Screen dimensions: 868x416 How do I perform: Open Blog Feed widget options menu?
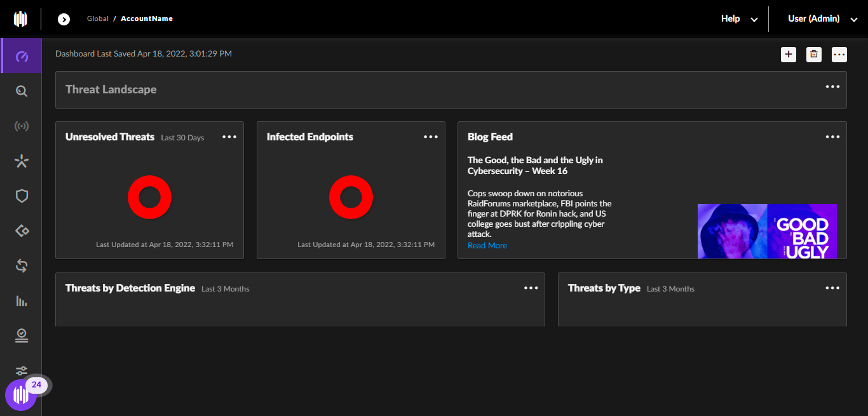[x=832, y=137]
